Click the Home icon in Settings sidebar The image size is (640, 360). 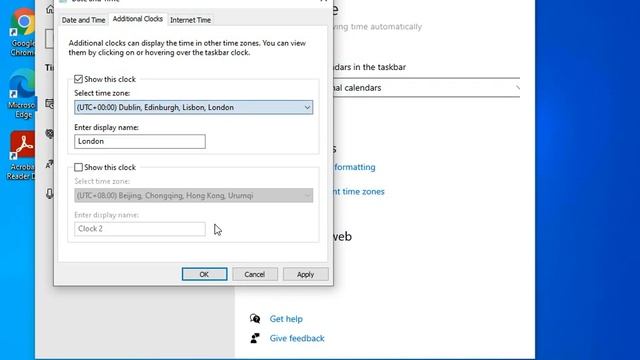coord(50,9)
